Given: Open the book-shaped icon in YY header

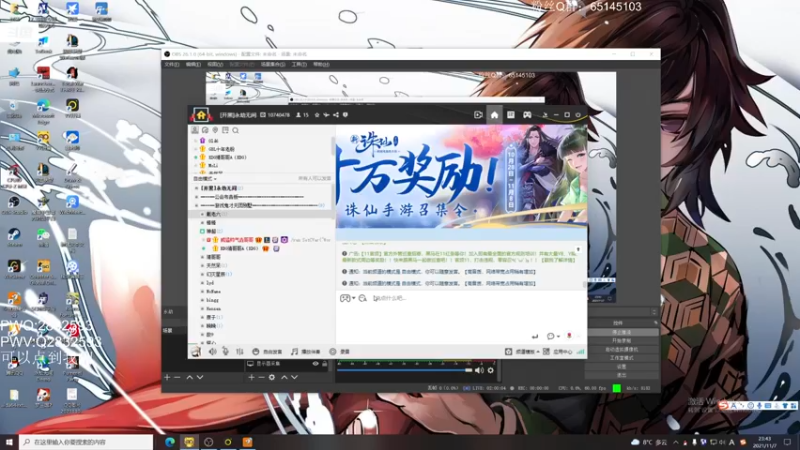Looking at the screenshot, I should coord(511,115).
